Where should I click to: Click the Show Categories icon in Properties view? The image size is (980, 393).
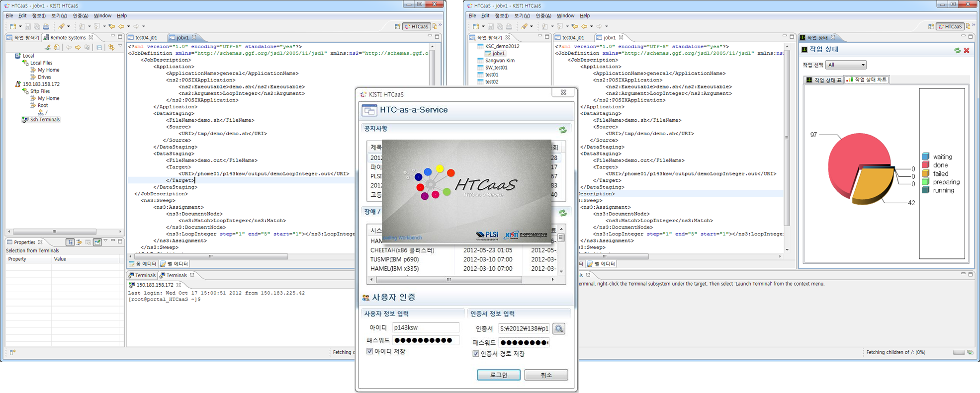point(70,242)
